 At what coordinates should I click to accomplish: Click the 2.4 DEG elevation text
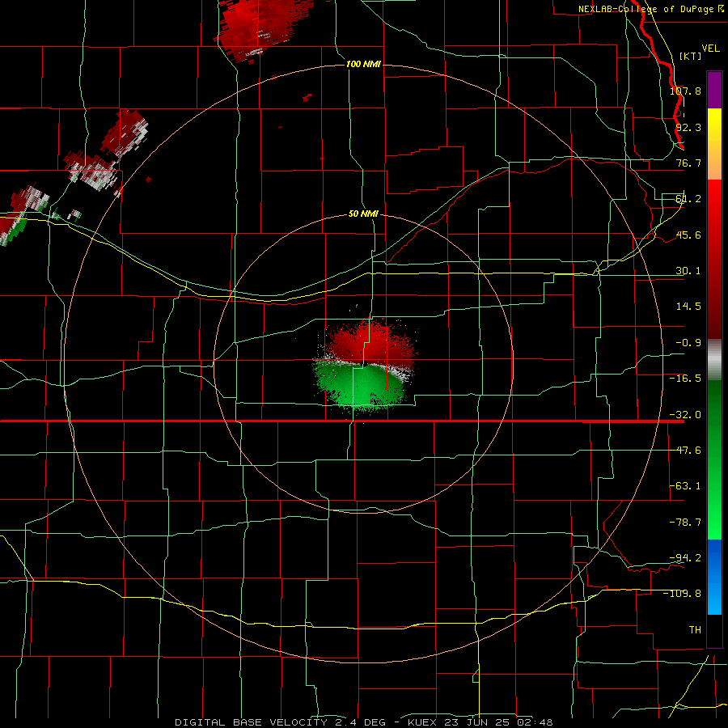(x=360, y=722)
